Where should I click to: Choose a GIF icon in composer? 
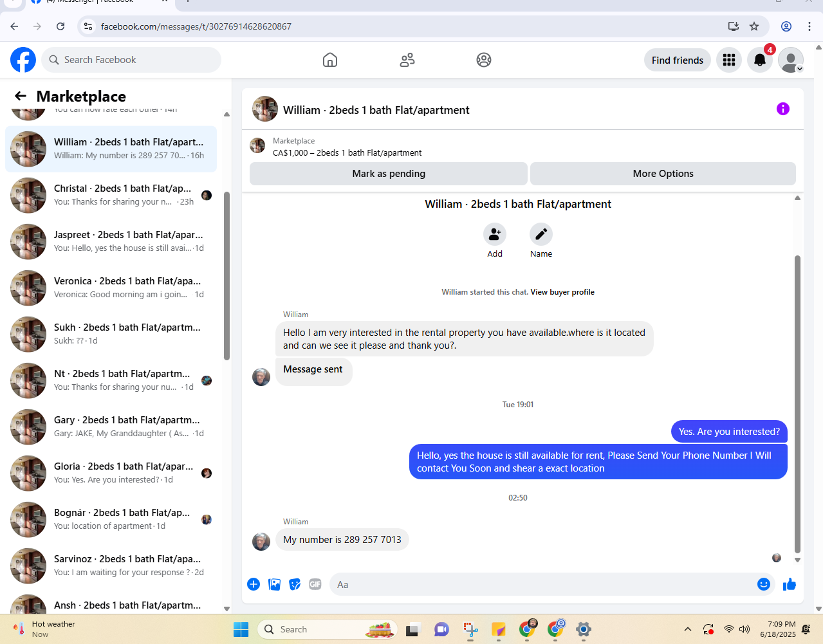point(315,584)
